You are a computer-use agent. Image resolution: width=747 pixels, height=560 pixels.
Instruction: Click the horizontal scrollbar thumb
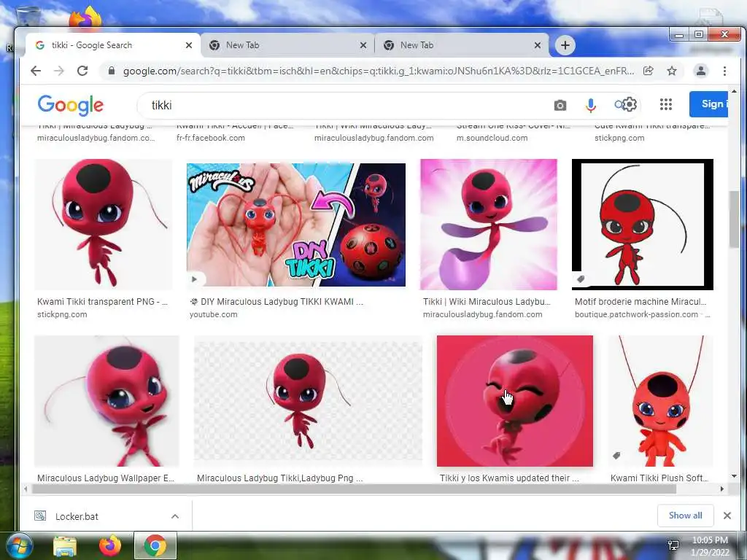(354, 489)
